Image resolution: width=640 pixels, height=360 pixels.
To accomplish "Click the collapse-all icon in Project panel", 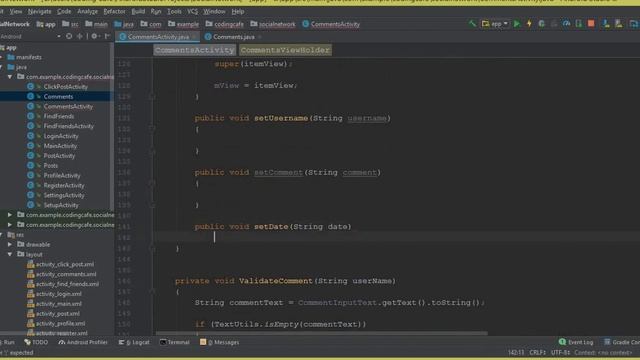I will 80,36.
